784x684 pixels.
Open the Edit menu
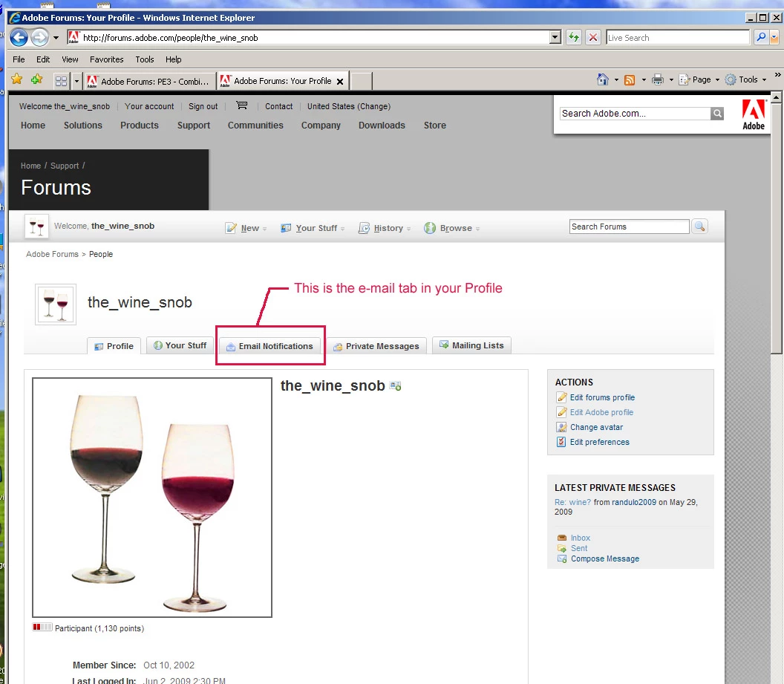(43, 59)
